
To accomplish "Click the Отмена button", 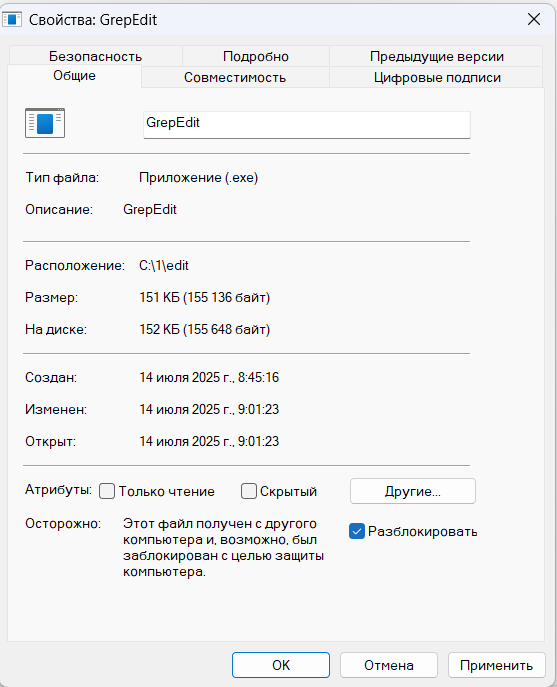I will tap(389, 665).
